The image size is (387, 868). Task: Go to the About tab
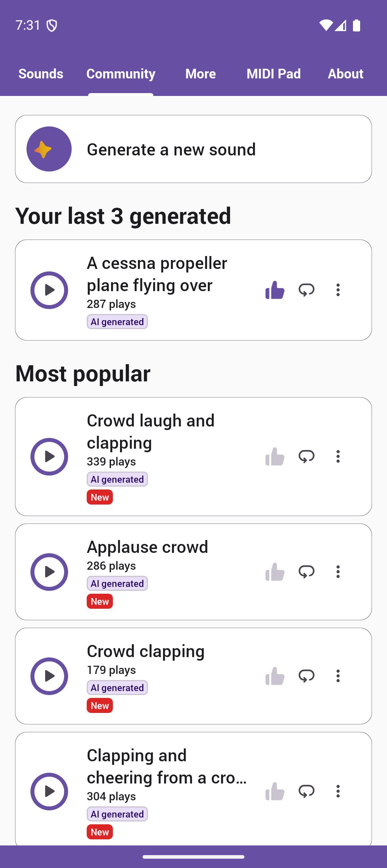pos(345,74)
